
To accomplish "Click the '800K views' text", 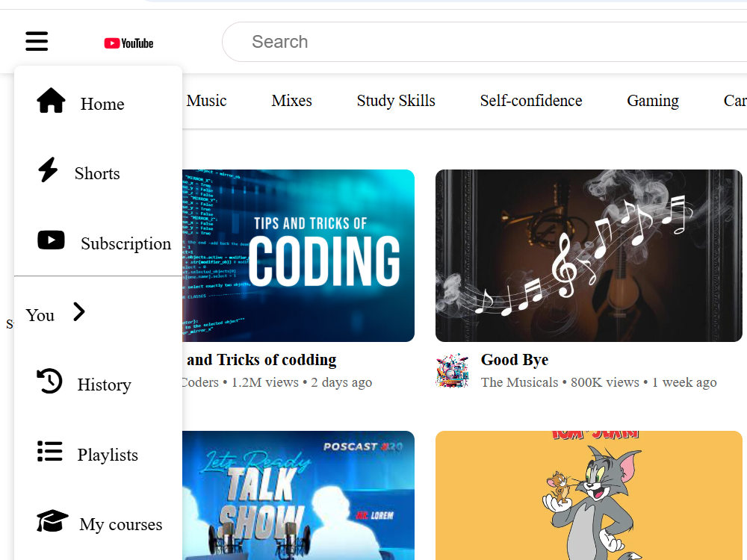I will point(605,382).
